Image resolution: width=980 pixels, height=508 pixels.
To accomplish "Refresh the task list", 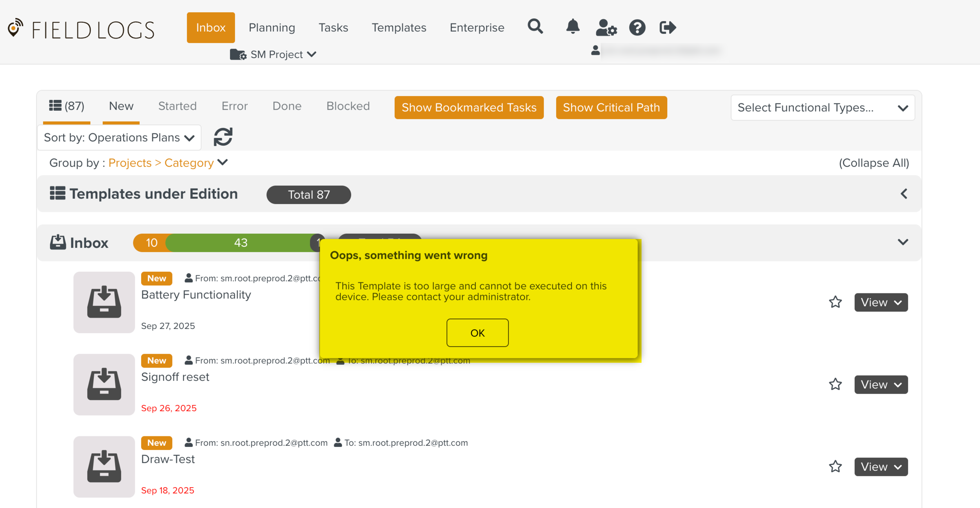I will (223, 137).
